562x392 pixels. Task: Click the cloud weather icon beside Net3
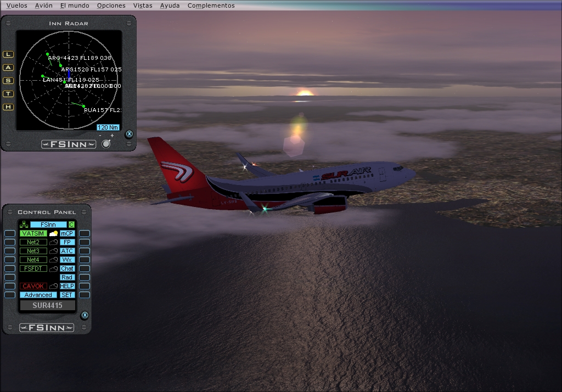click(53, 251)
